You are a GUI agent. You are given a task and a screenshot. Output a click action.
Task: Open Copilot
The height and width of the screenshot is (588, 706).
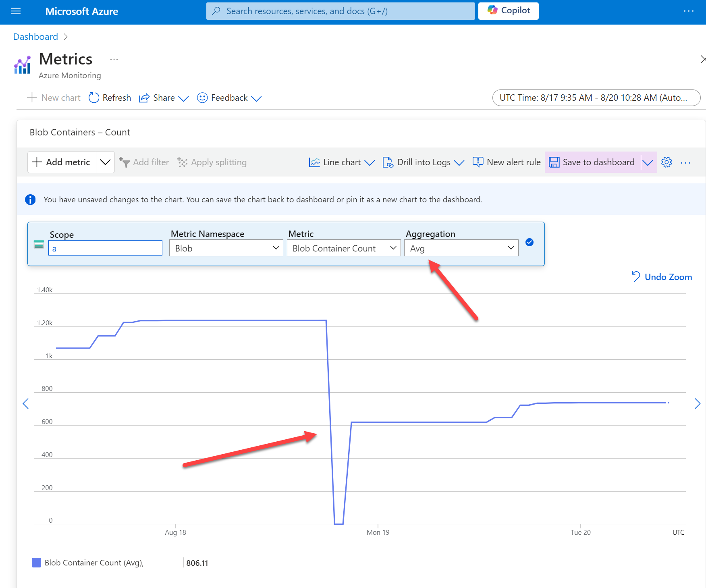pos(509,11)
